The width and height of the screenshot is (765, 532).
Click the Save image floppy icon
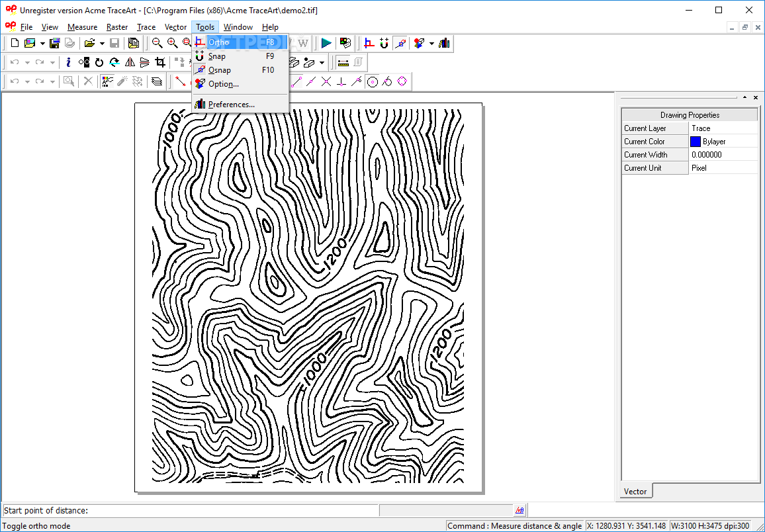coord(55,44)
